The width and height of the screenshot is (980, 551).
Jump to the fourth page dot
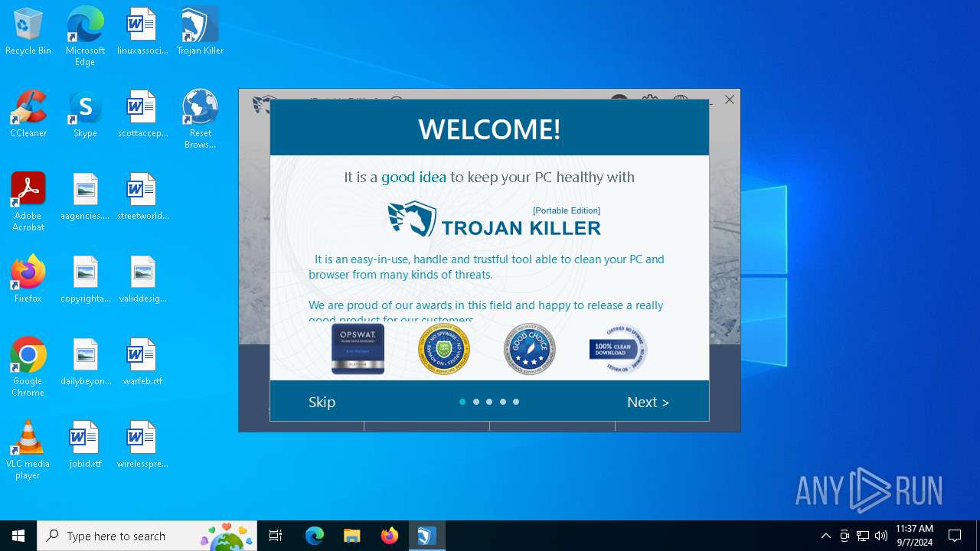(x=503, y=402)
